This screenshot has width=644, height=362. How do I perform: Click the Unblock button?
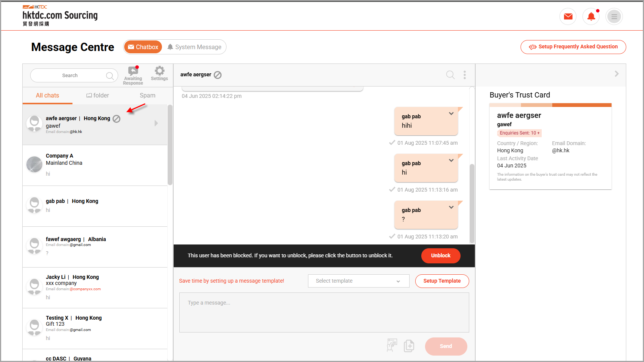[441, 256]
